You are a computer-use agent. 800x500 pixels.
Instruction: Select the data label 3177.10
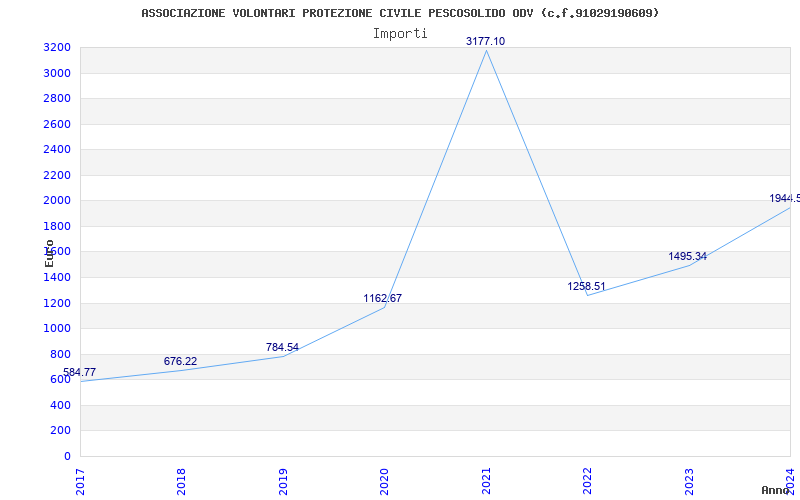(x=485, y=41)
